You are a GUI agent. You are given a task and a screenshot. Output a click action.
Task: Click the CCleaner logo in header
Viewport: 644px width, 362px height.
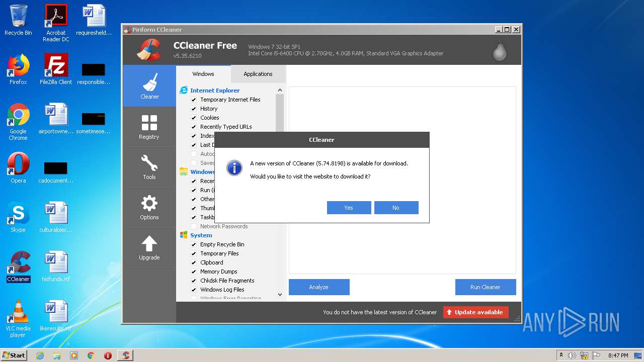pyautogui.click(x=149, y=49)
